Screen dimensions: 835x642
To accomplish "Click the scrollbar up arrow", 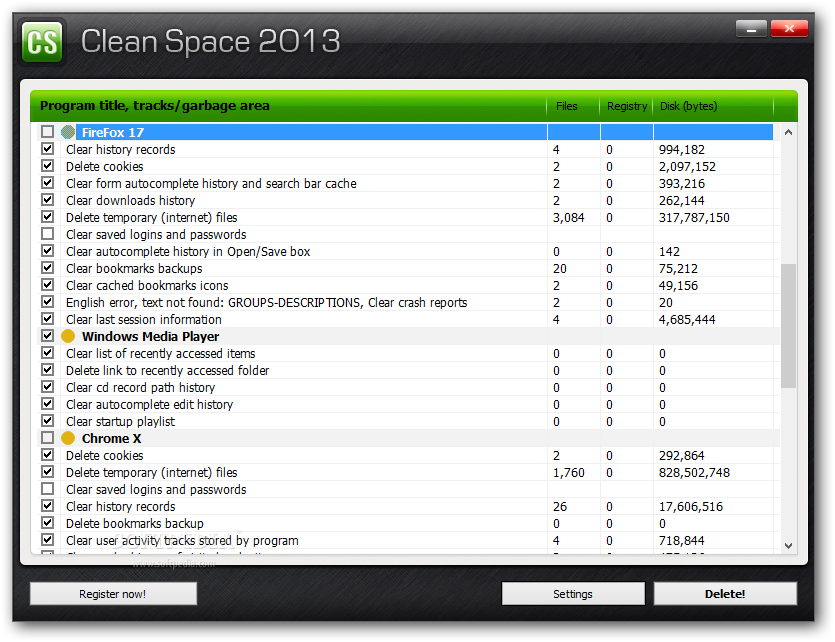I will click(789, 132).
